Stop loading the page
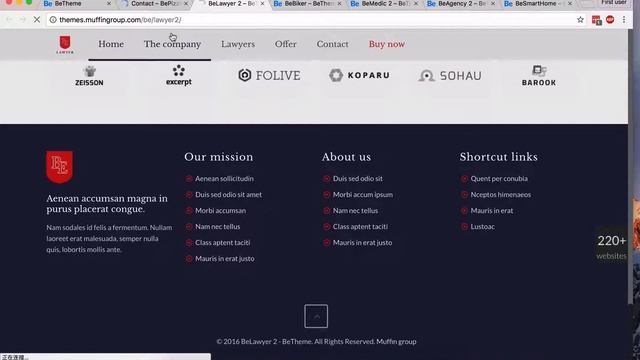Viewport: 640px width, 360px height. (x=37, y=20)
